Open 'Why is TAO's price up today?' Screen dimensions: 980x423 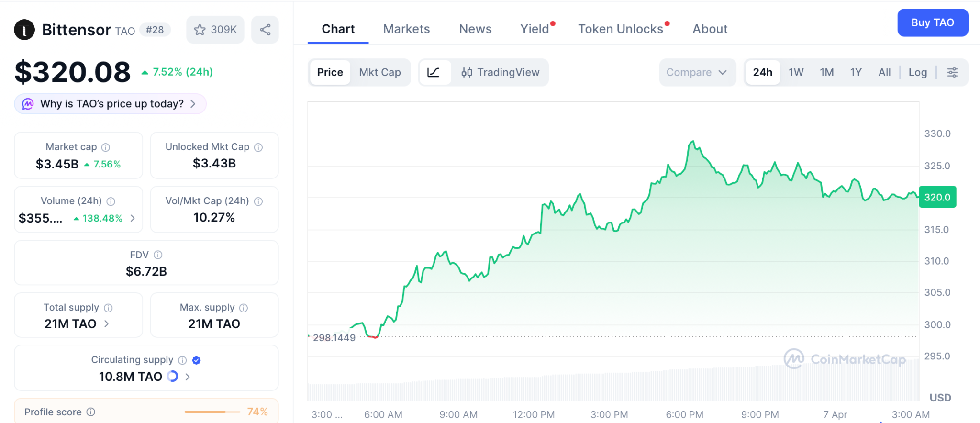coord(111,104)
